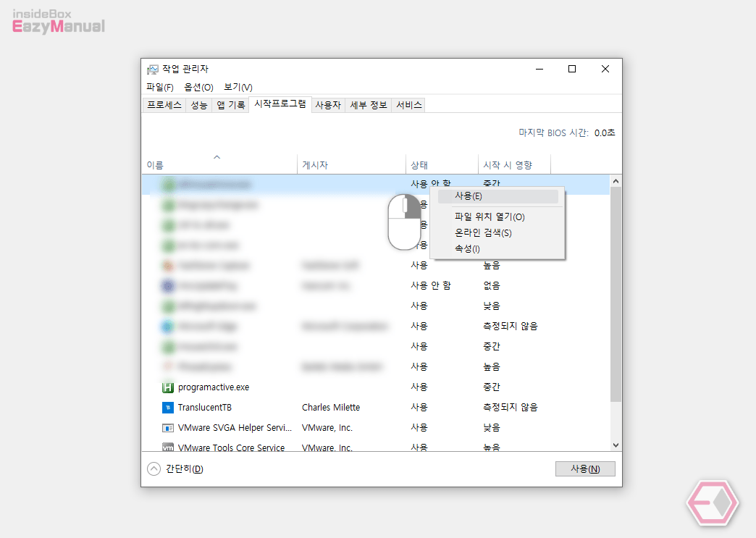
Task: Open the 파일(F) menu
Action: pyautogui.click(x=159, y=88)
